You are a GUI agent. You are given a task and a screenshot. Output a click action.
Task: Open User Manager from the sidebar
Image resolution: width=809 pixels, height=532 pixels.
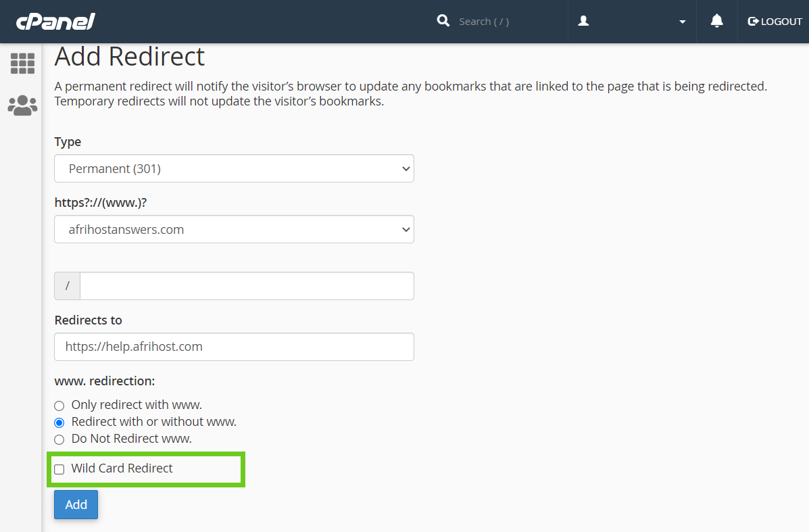[22, 105]
